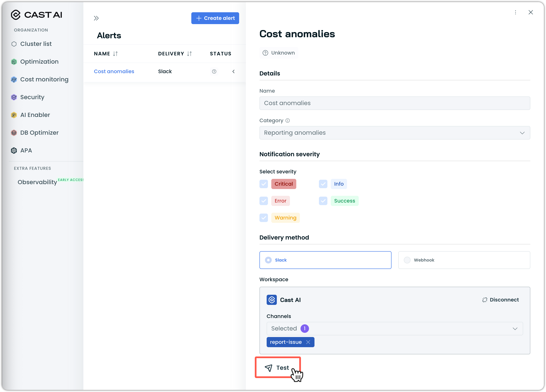Sort alerts by Name column arrows

(115, 54)
